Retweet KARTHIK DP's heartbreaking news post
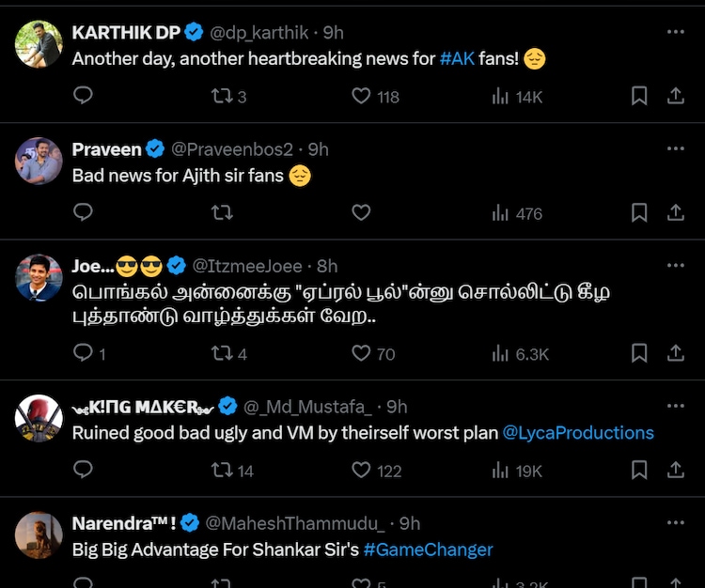The height and width of the screenshot is (588, 705). coord(221,96)
